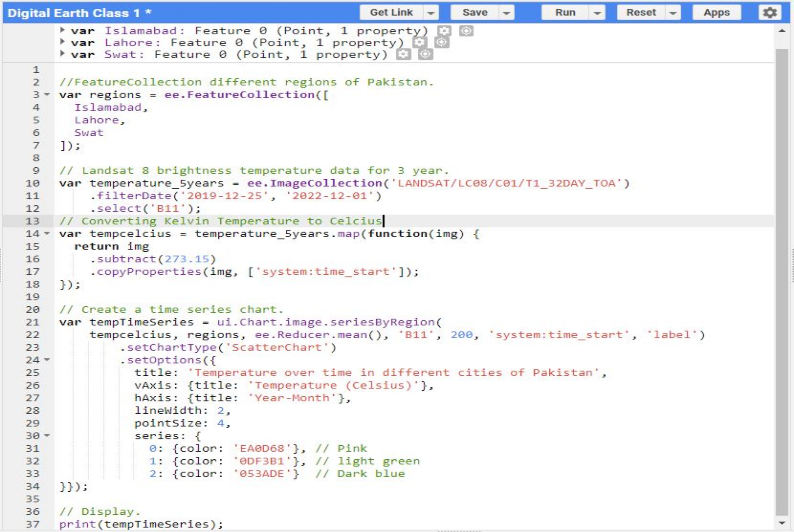This screenshot has width=794, height=532.
Task: Click the scale value 200 on line 22
Action: coord(462,335)
